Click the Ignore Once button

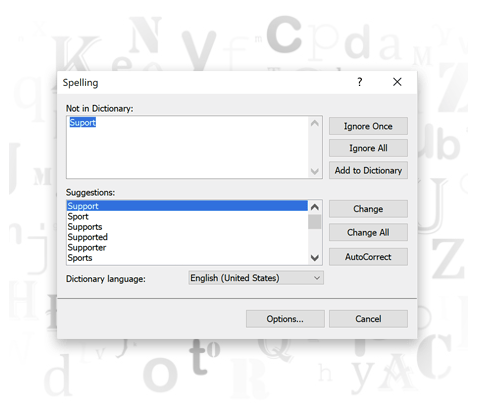(x=368, y=126)
